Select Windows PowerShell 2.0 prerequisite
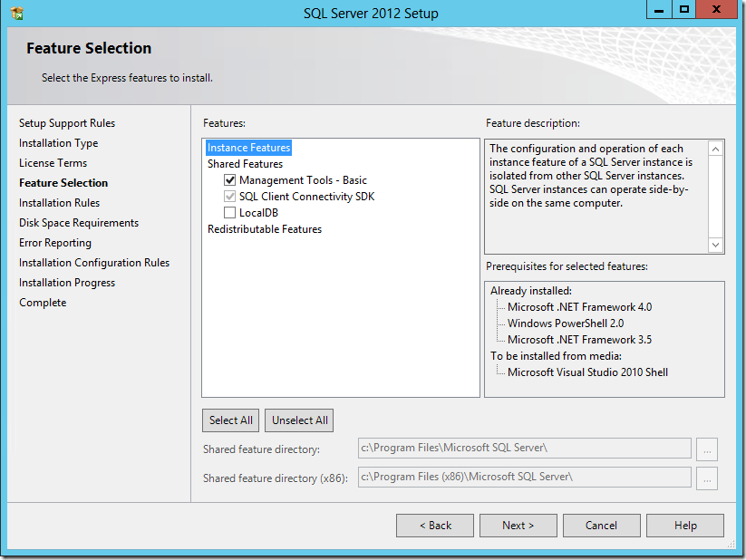Screen dimensions: 746x560 click(x=566, y=323)
